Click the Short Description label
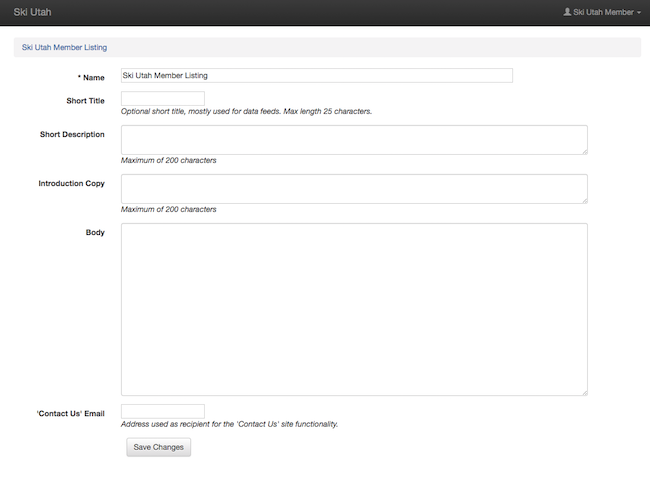The width and height of the screenshot is (650, 478). click(x=72, y=135)
